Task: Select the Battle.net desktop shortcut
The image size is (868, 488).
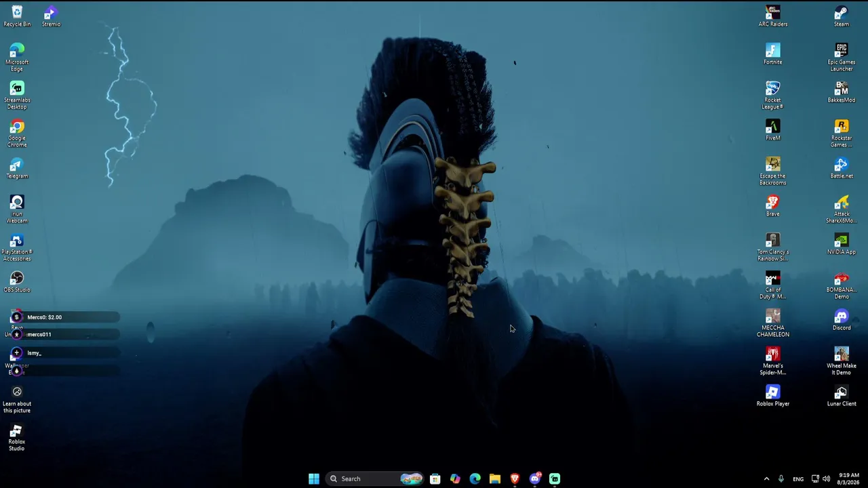Action: [x=842, y=168]
